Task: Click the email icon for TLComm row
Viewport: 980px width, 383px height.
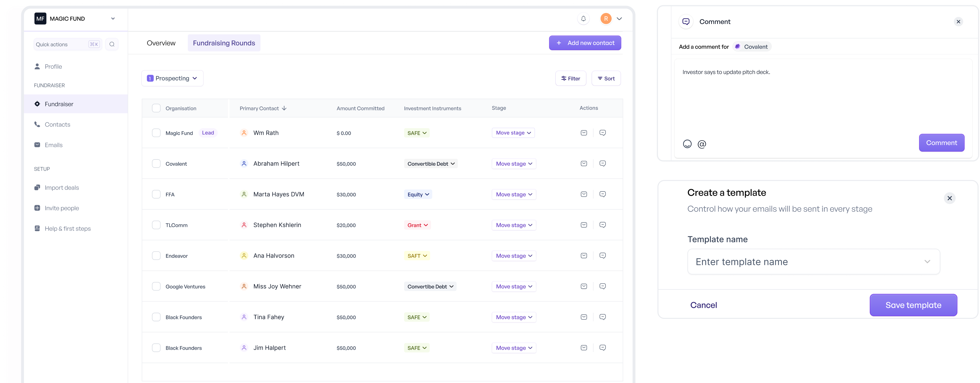Action: point(584,224)
